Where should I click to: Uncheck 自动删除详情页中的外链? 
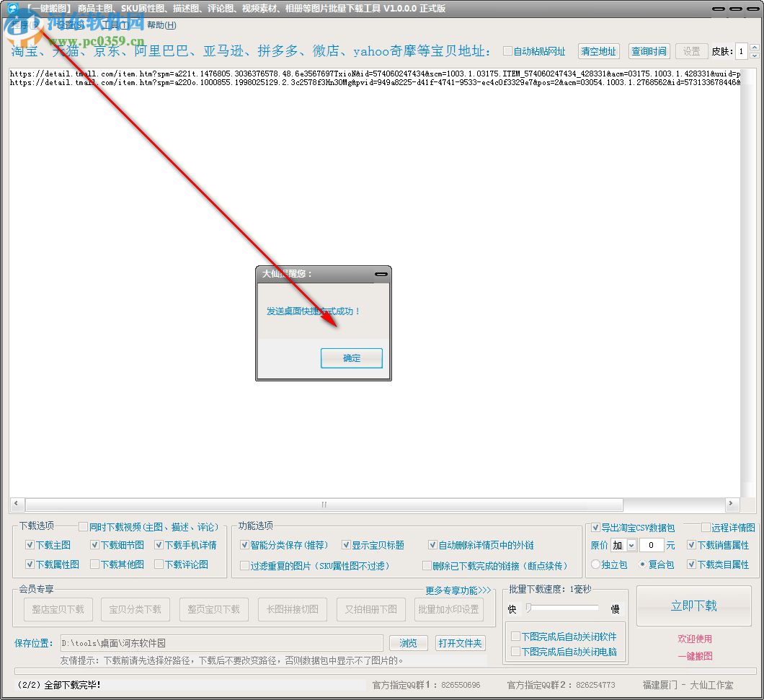(x=432, y=544)
